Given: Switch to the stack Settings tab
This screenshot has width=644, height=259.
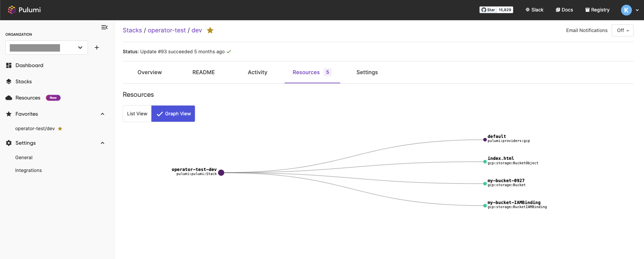Looking at the screenshot, I should [367, 72].
